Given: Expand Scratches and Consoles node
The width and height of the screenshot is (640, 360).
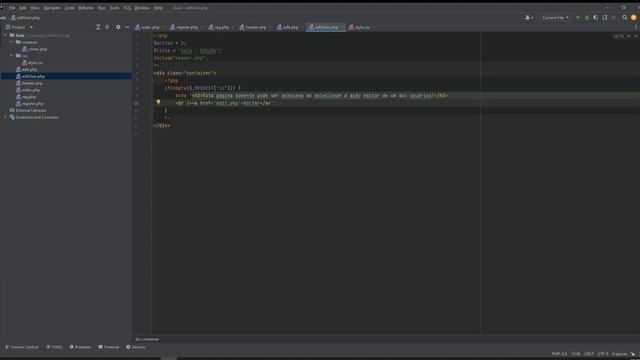Looking at the screenshot, I should coord(5,117).
